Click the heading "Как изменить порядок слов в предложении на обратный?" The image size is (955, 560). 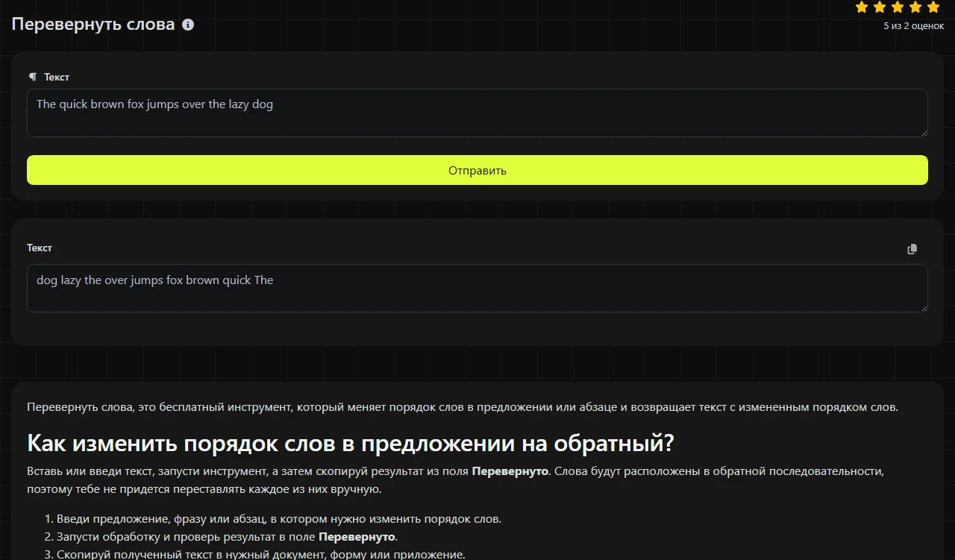pos(351,443)
